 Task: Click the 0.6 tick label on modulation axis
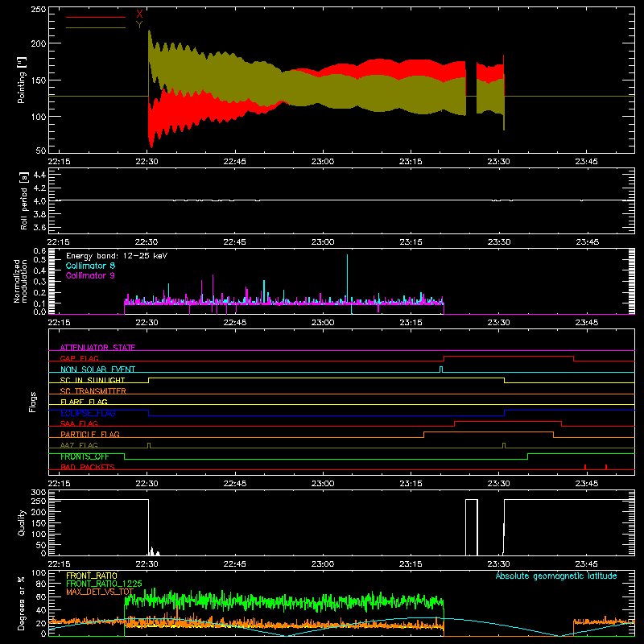coord(39,251)
